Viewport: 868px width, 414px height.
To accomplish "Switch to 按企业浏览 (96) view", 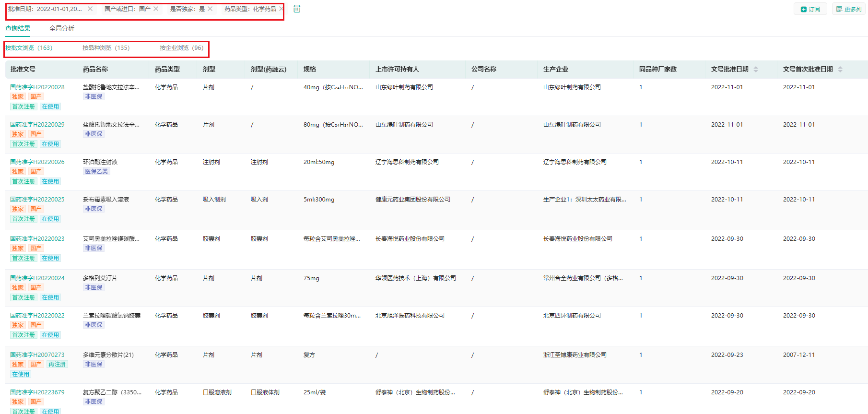I will coord(181,48).
